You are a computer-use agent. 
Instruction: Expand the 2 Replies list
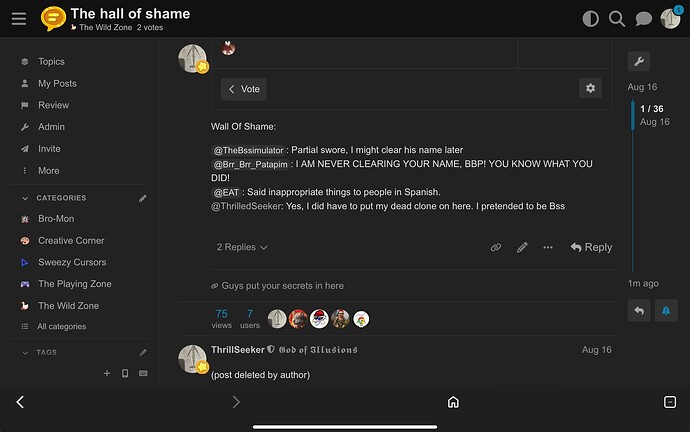click(x=242, y=247)
